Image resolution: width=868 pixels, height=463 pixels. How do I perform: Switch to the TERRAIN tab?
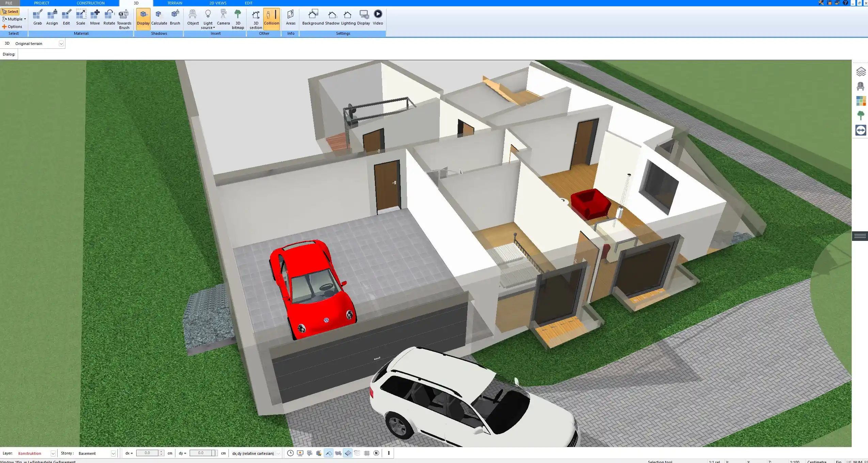[175, 3]
